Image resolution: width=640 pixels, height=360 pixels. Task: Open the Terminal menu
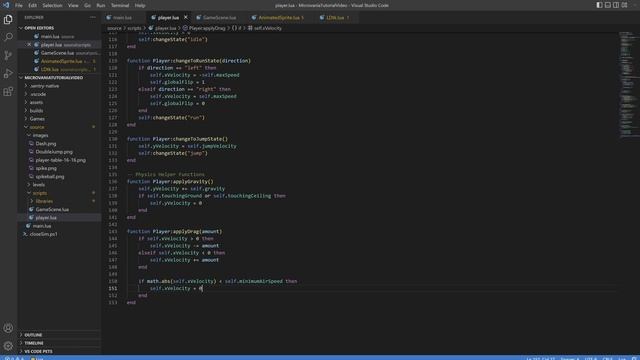click(x=120, y=5)
